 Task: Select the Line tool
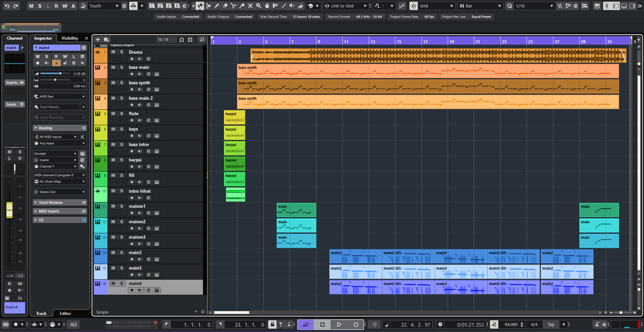click(284, 6)
